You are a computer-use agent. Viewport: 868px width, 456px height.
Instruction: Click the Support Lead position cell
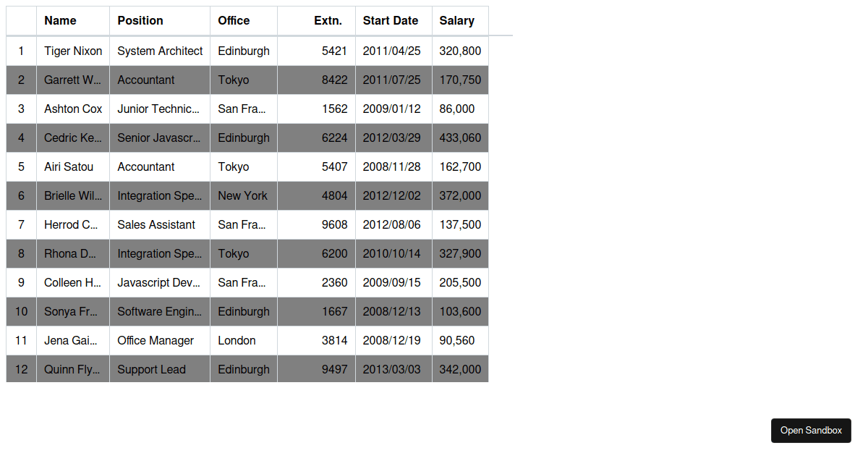click(x=160, y=369)
